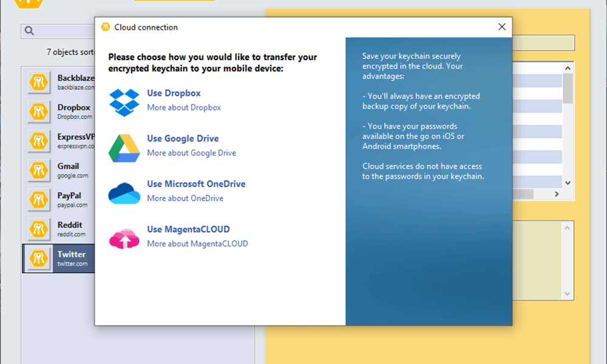This screenshot has height=364, width=607.
Task: Click the paypal.com subtitle text
Action: coord(72,205)
